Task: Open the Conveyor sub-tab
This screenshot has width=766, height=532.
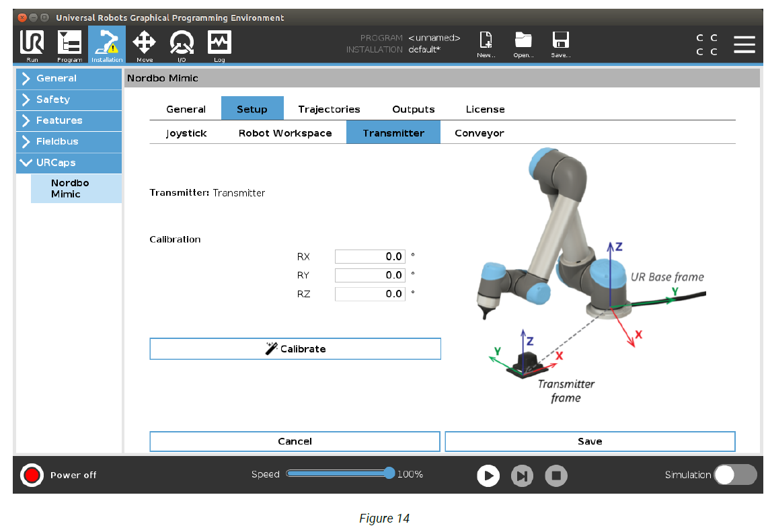Action: 480,133
